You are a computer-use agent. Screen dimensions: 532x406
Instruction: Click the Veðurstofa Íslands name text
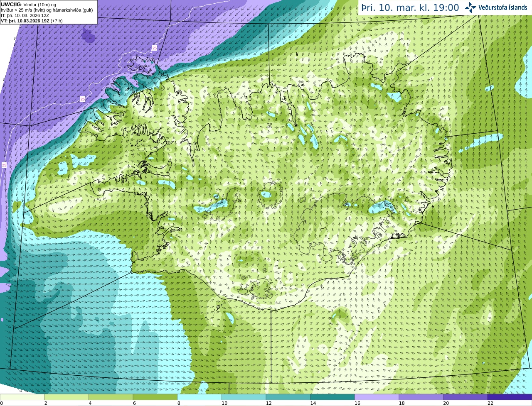click(503, 7)
